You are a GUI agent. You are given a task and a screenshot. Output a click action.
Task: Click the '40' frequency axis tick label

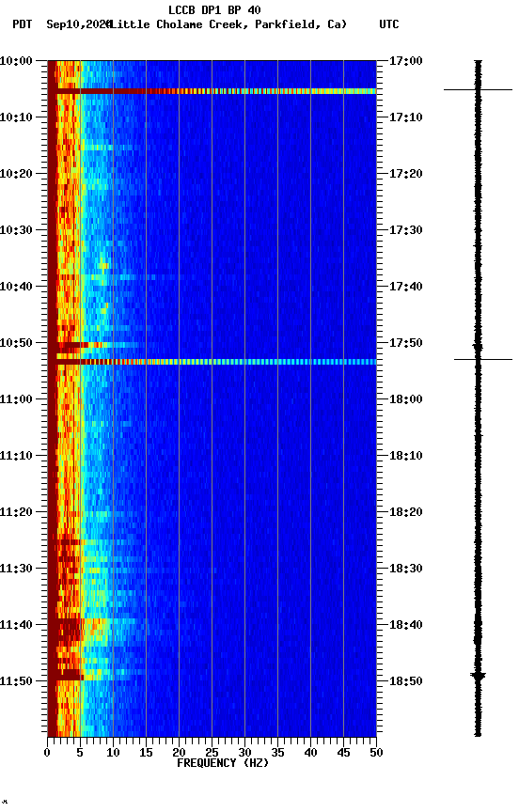click(310, 753)
